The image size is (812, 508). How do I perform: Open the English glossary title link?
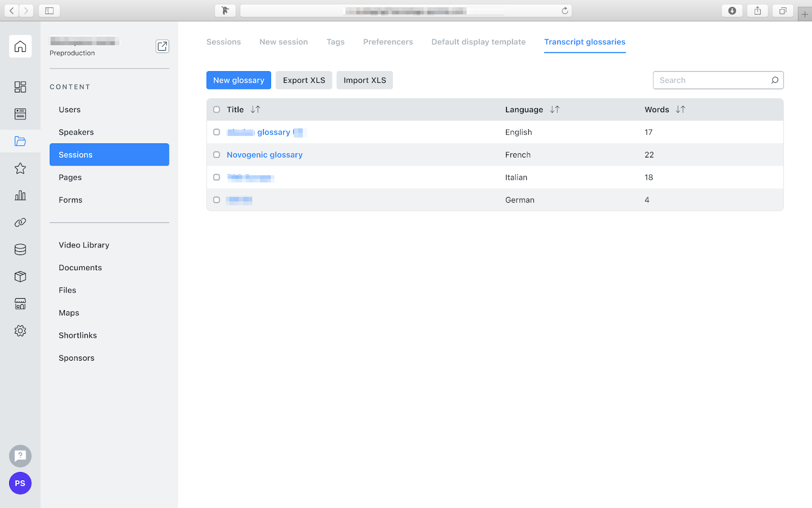point(265,132)
